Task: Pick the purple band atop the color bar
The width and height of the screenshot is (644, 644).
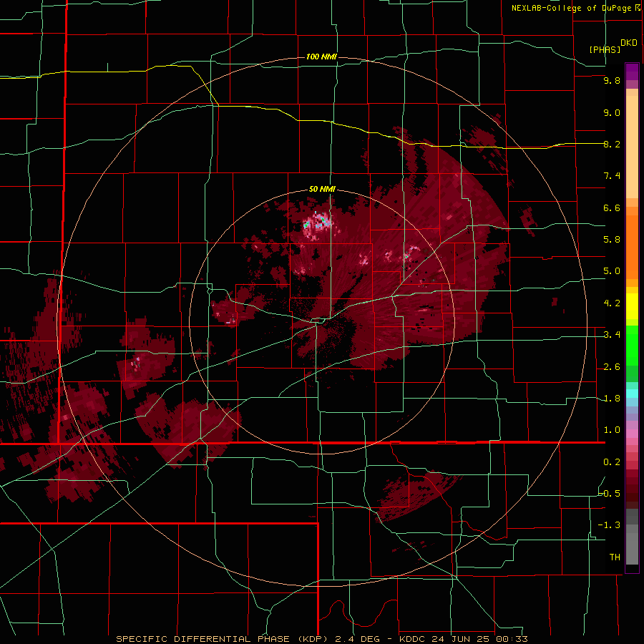Action: click(632, 72)
